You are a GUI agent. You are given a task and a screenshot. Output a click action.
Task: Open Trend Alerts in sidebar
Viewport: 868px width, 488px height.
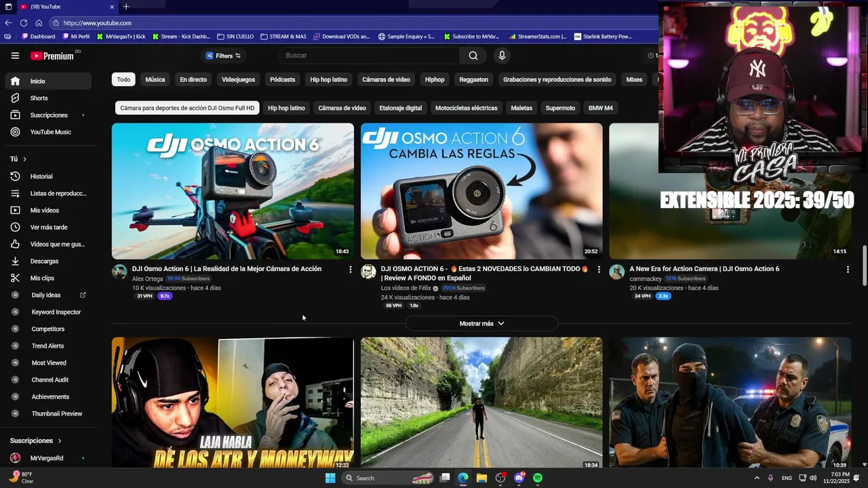coord(47,346)
